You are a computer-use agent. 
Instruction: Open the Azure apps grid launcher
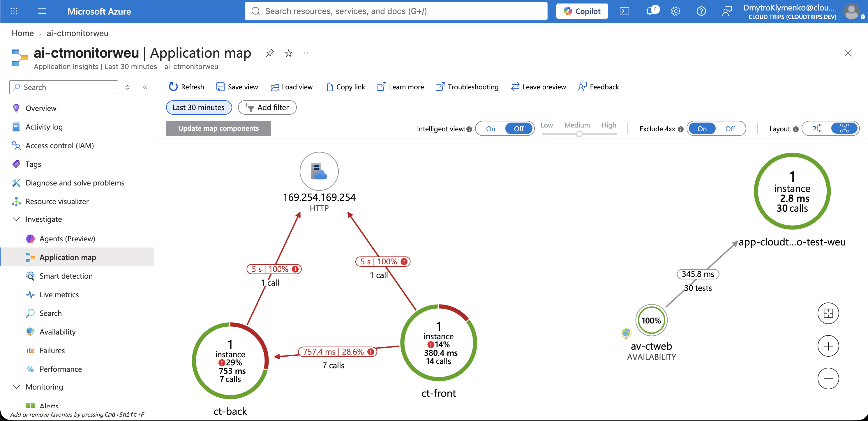pyautogui.click(x=14, y=11)
